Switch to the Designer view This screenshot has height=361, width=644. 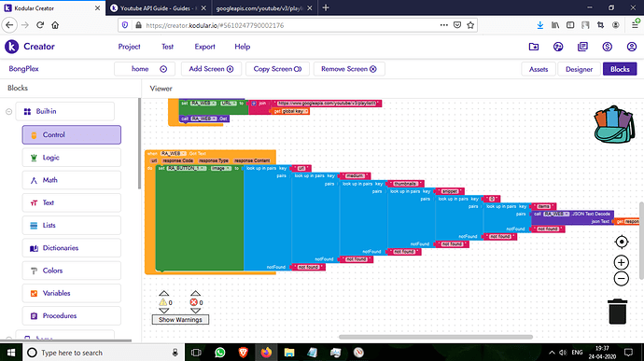pyautogui.click(x=579, y=69)
